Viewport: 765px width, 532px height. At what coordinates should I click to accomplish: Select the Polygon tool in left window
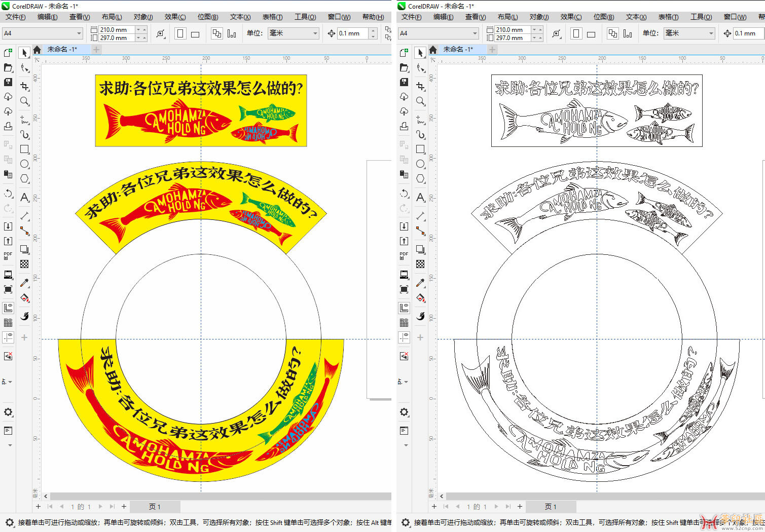(x=24, y=179)
